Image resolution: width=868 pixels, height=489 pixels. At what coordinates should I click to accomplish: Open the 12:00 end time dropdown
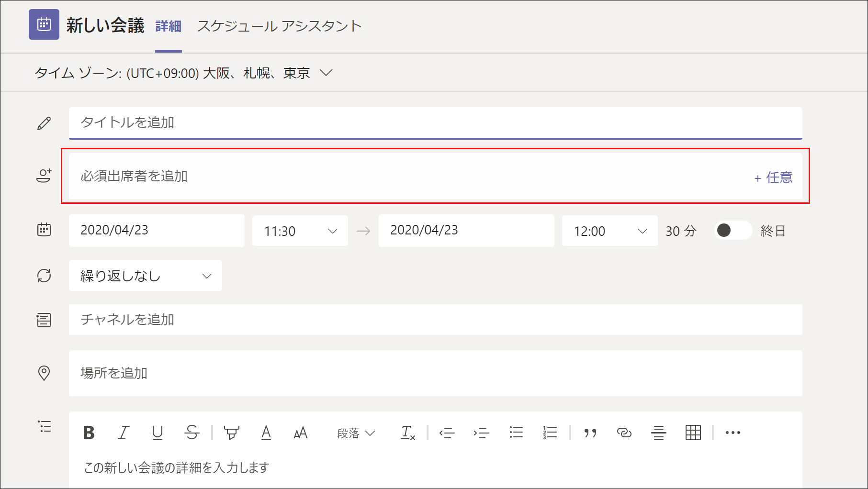tap(610, 231)
